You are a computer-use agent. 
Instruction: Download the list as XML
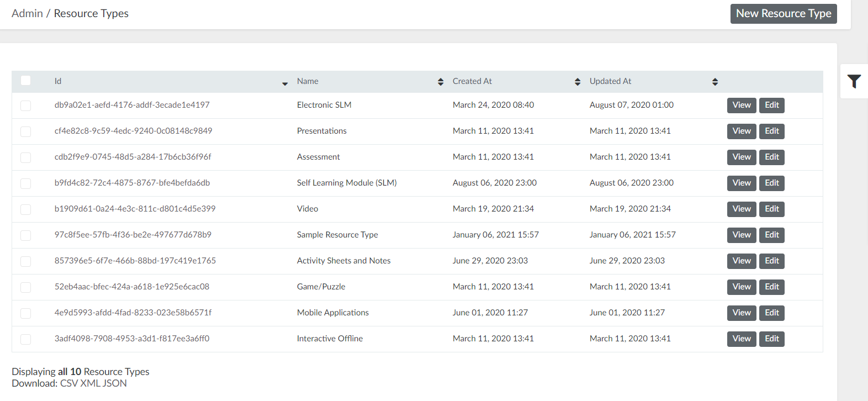(91, 383)
